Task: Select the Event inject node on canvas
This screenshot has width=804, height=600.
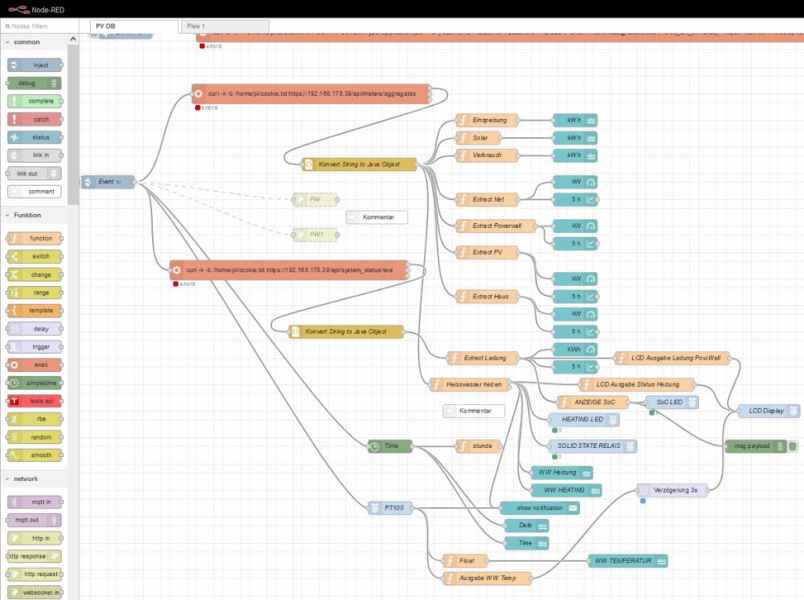Action: 109,182
